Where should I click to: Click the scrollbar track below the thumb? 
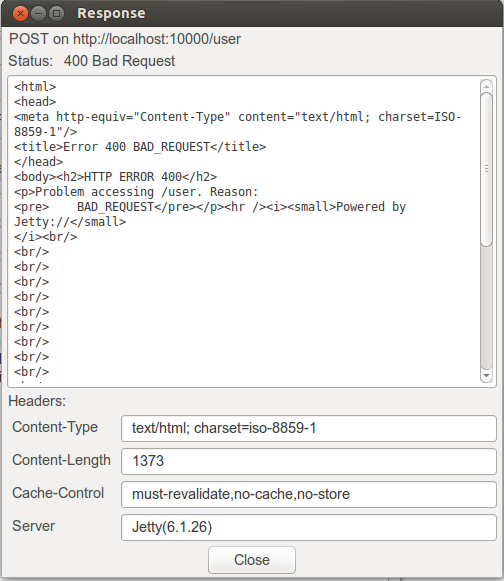click(486, 308)
